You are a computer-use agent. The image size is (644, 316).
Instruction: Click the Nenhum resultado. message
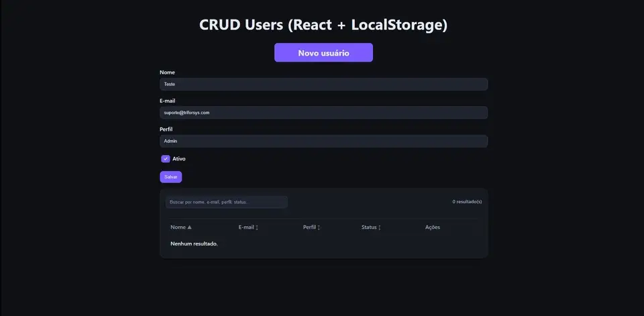pyautogui.click(x=194, y=244)
